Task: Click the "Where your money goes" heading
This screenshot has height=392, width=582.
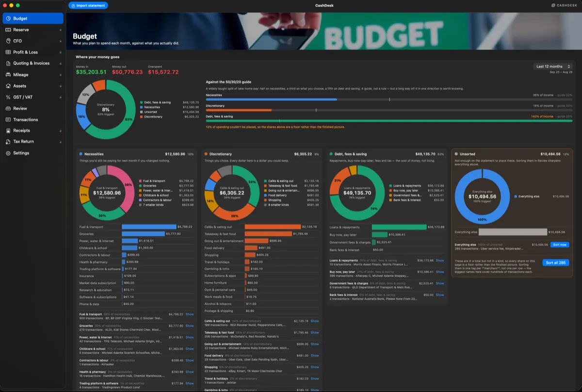Action: click(x=97, y=57)
